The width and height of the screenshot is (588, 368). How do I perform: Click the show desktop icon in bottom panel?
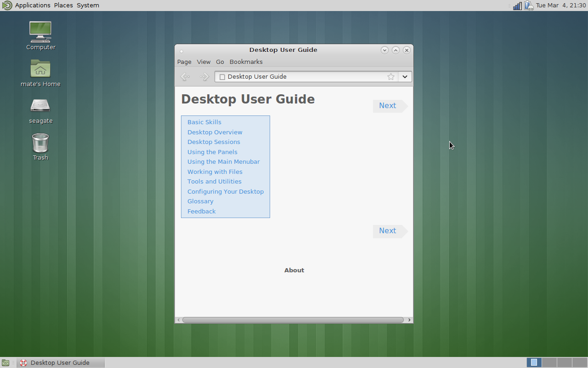(x=6, y=362)
